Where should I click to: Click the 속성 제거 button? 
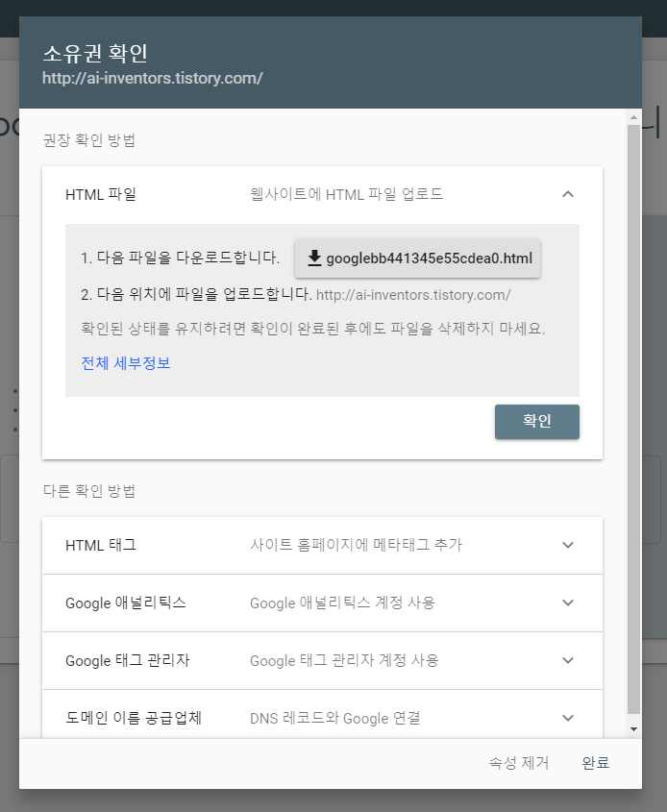coord(519,763)
